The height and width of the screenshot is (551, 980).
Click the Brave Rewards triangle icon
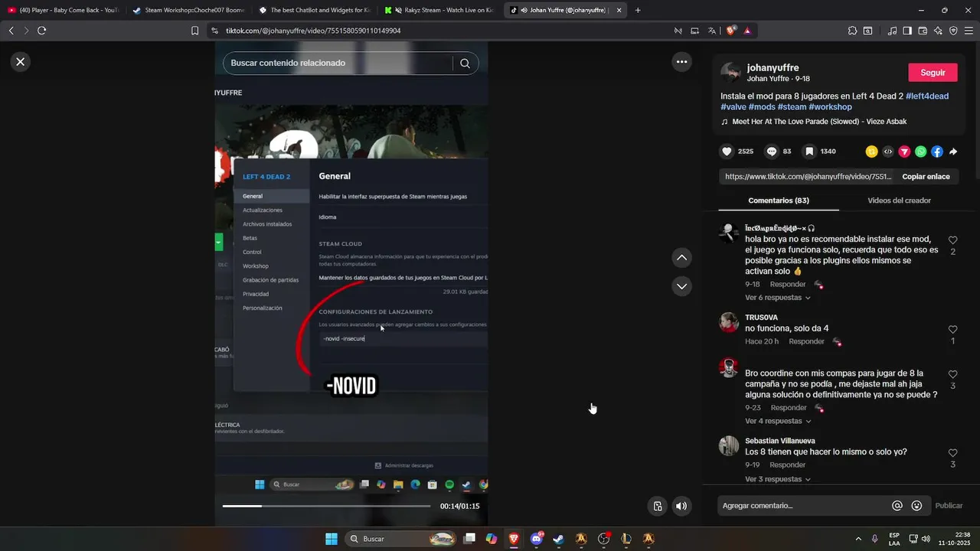(747, 31)
